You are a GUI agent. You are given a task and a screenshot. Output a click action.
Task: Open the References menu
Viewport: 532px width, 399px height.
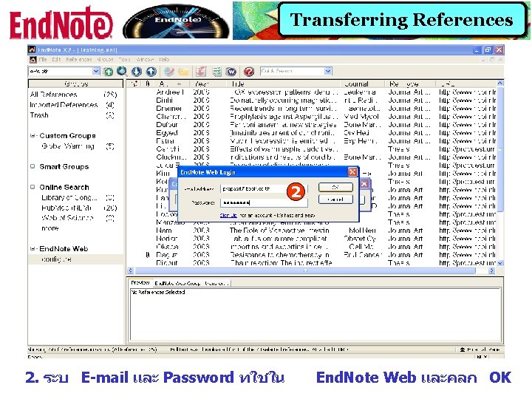[x=79, y=59]
